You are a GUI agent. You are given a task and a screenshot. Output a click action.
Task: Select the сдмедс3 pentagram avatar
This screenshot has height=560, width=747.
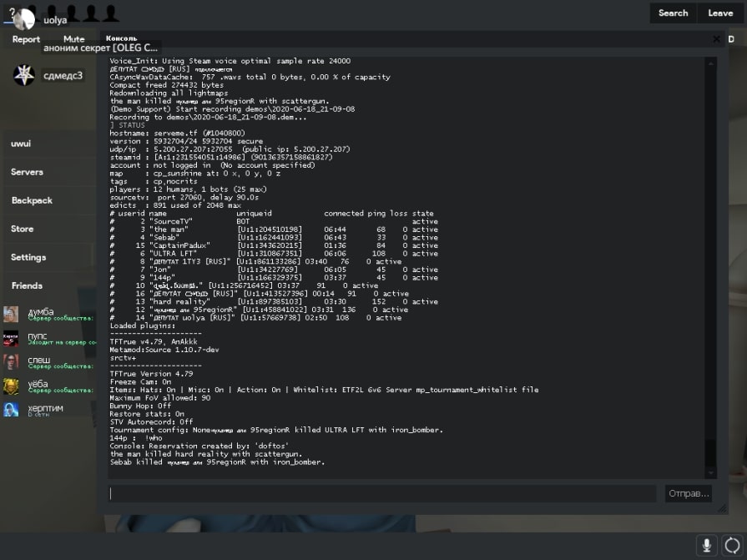click(x=24, y=75)
